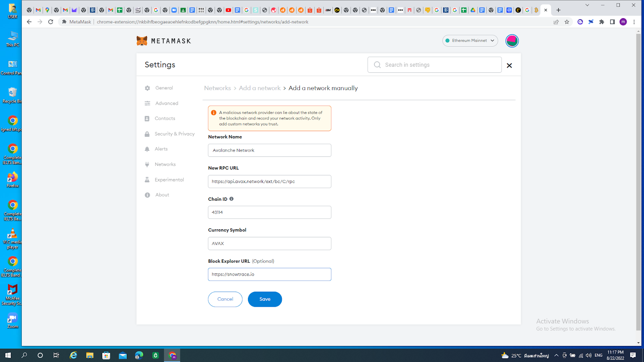Go back to Networks via the breadcrumb
644x362 pixels.
tap(217, 88)
